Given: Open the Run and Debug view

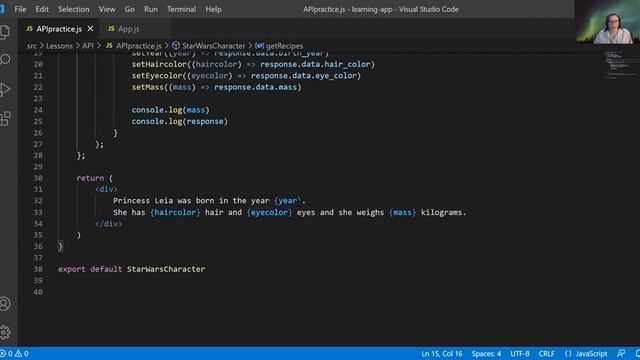Looking at the screenshot, I should [x=5, y=89].
